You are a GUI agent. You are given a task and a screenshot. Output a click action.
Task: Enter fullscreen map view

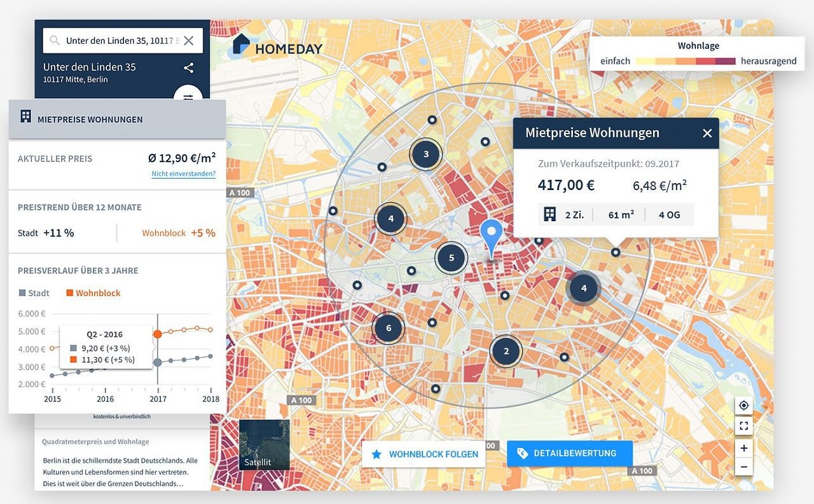[x=743, y=425]
